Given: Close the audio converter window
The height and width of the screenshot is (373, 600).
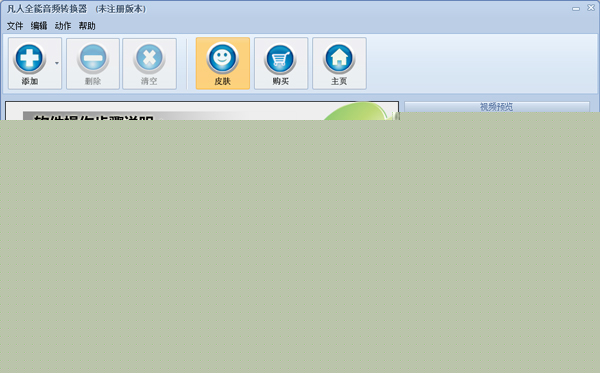Looking at the screenshot, I should point(591,8).
